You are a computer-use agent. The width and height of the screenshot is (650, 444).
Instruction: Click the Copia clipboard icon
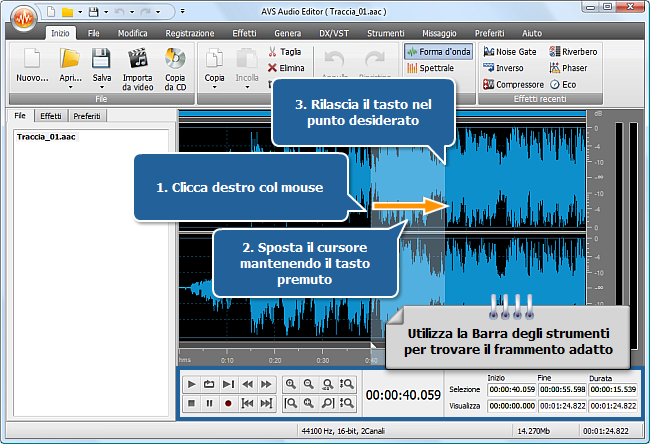point(214,58)
